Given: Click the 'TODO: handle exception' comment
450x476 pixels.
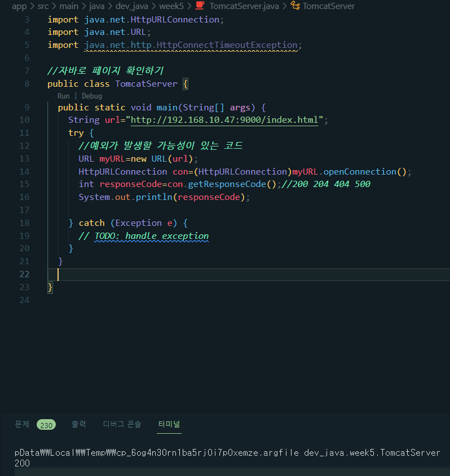Looking at the screenshot, I should coord(152,236).
